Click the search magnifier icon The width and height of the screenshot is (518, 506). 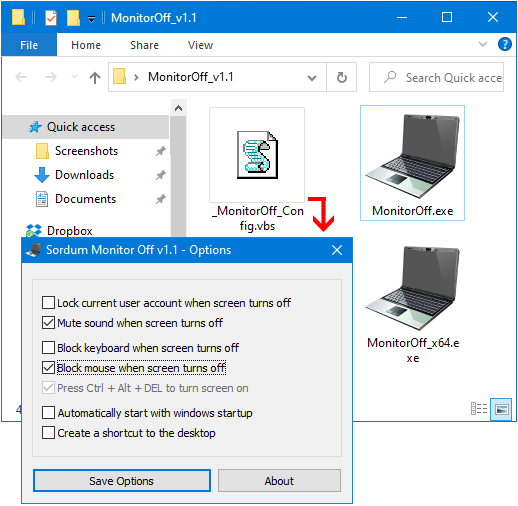pyautogui.click(x=390, y=77)
